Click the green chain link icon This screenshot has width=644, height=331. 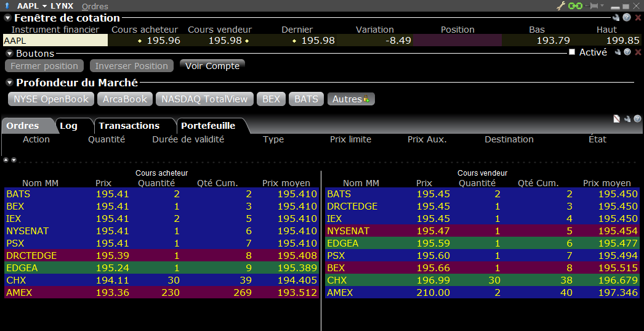click(576, 6)
